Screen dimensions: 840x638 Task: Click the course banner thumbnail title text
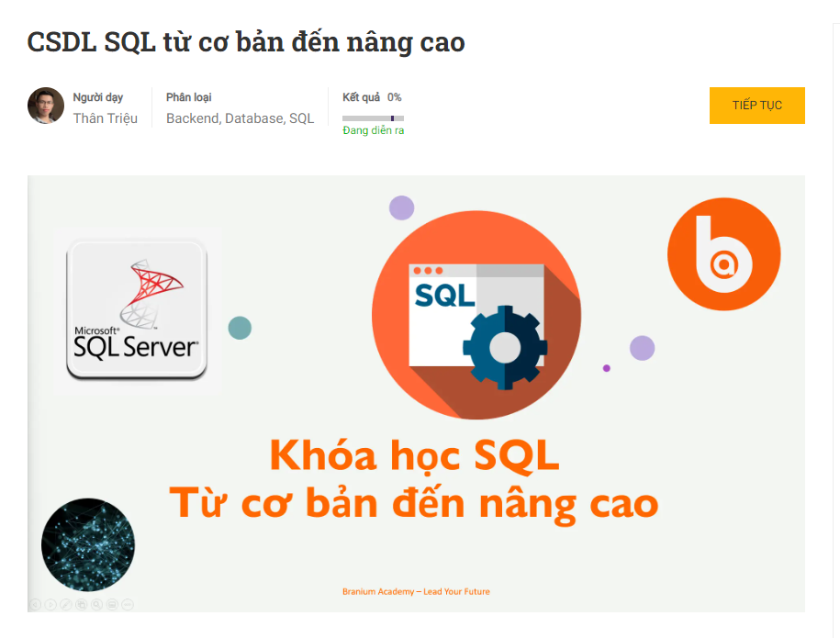click(x=414, y=479)
